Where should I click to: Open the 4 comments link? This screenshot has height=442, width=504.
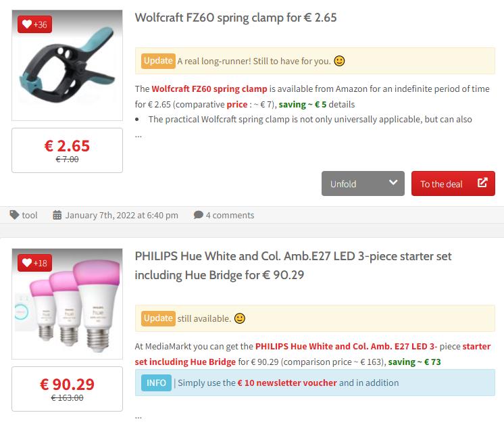coord(230,215)
